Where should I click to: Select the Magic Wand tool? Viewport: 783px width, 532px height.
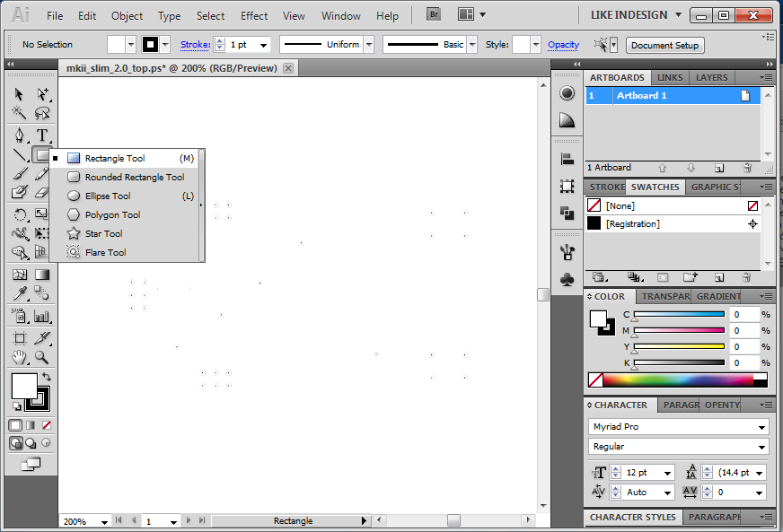19,113
